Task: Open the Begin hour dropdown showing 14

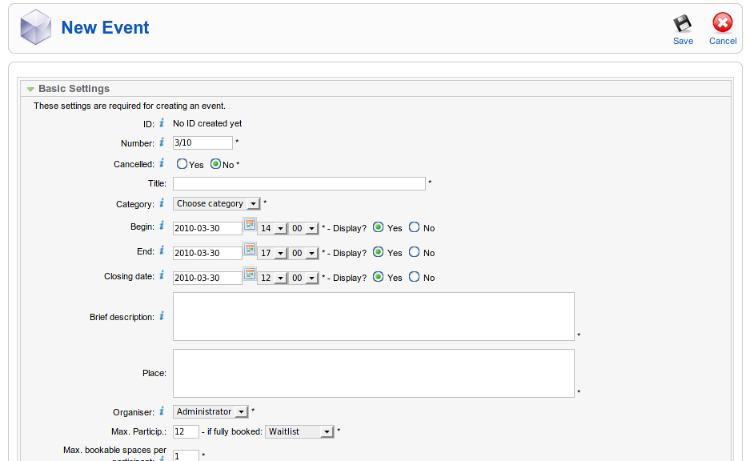Action: click(x=272, y=229)
